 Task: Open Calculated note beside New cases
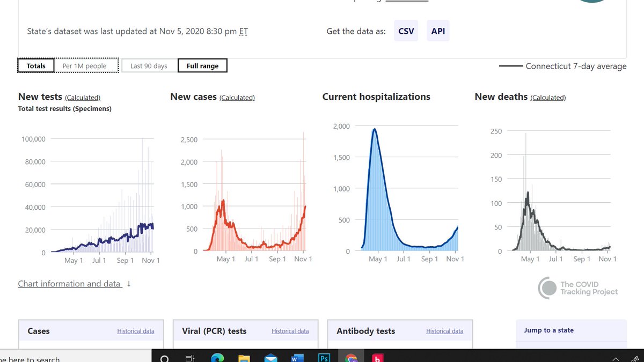click(x=237, y=98)
